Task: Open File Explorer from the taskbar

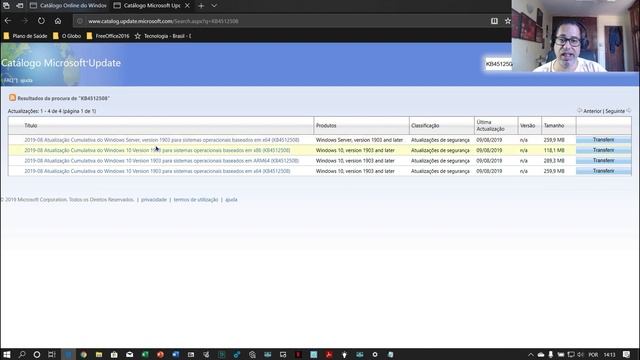Action: point(99,355)
